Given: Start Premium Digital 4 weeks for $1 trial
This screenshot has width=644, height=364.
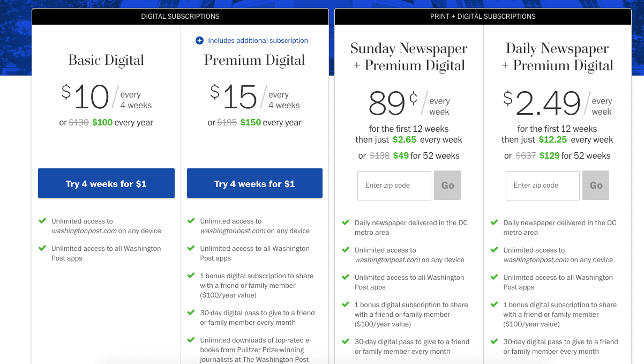Looking at the screenshot, I should 254,183.
